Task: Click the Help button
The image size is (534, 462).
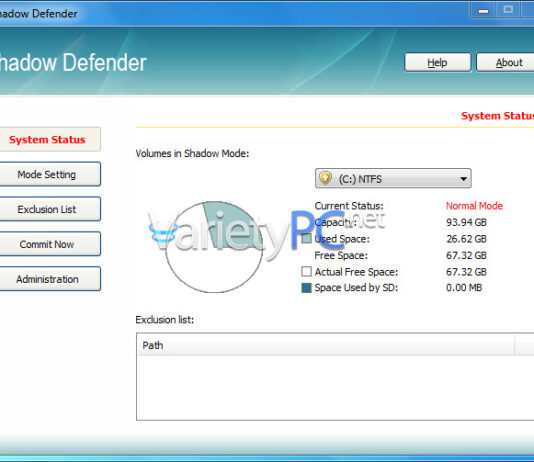Action: pyautogui.click(x=438, y=62)
